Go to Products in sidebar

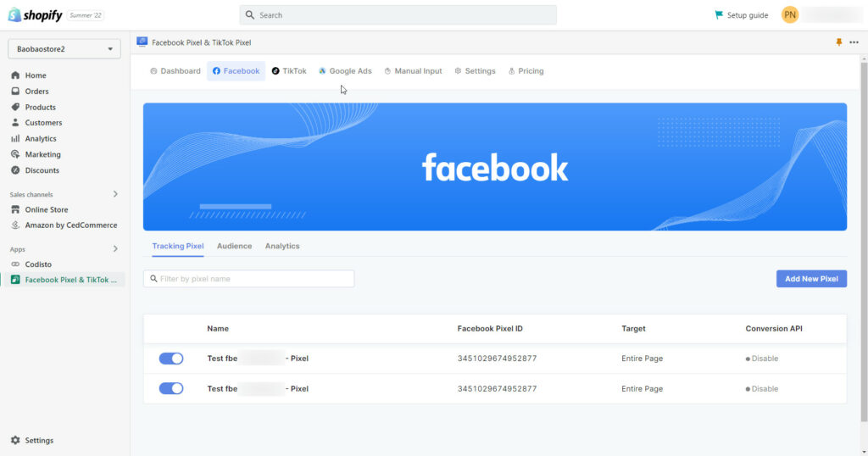pos(41,108)
